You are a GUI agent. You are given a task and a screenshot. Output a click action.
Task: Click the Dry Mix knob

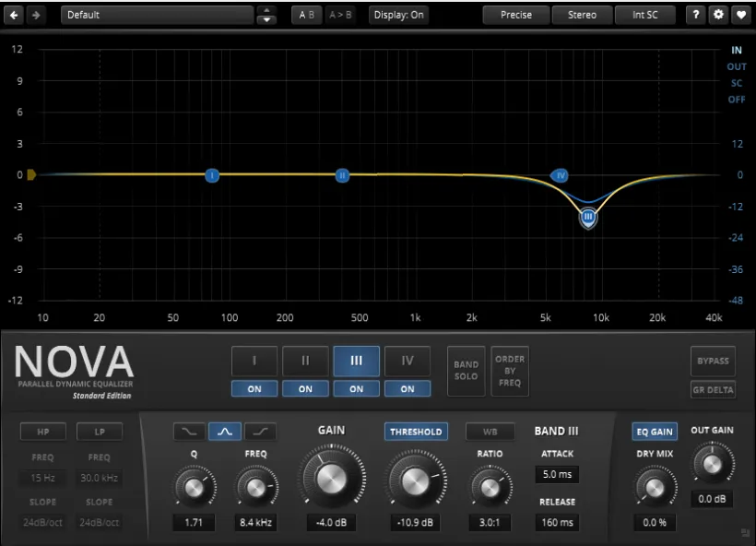point(655,488)
